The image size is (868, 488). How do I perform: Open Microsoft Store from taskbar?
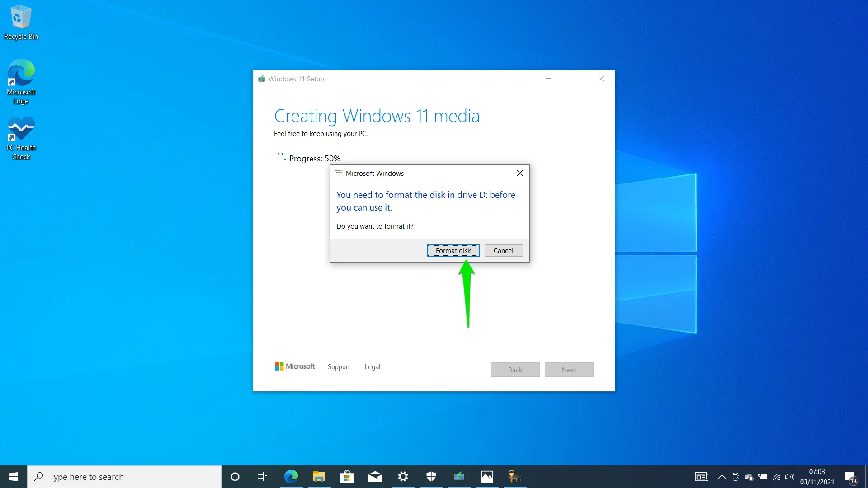(x=347, y=476)
